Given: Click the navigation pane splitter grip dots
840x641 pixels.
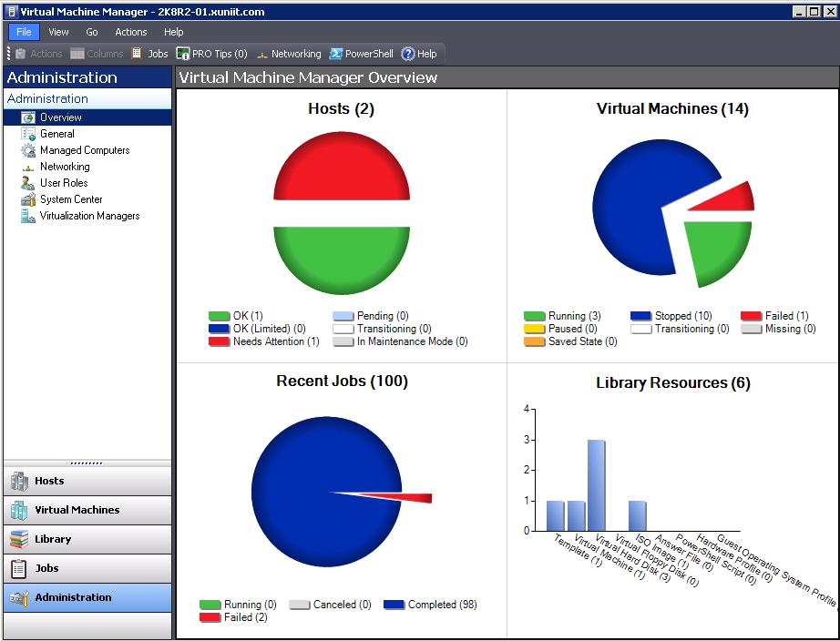Looking at the screenshot, I should 87,463.
